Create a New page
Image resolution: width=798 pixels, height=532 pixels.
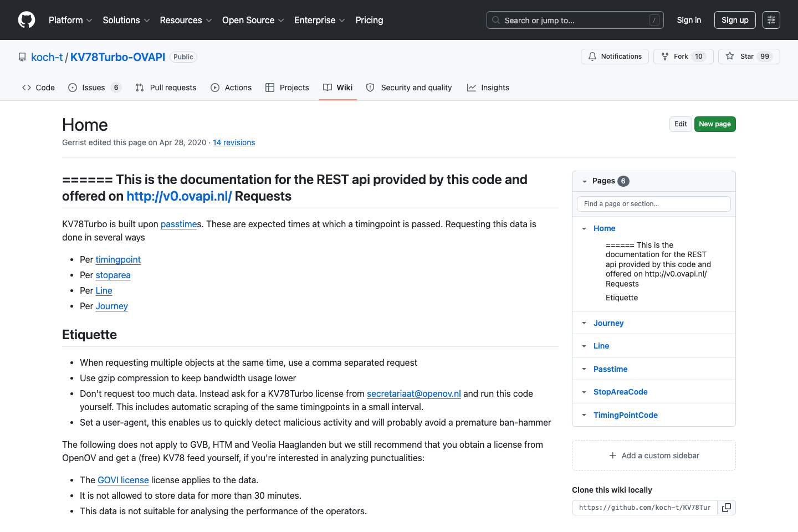[x=714, y=124]
